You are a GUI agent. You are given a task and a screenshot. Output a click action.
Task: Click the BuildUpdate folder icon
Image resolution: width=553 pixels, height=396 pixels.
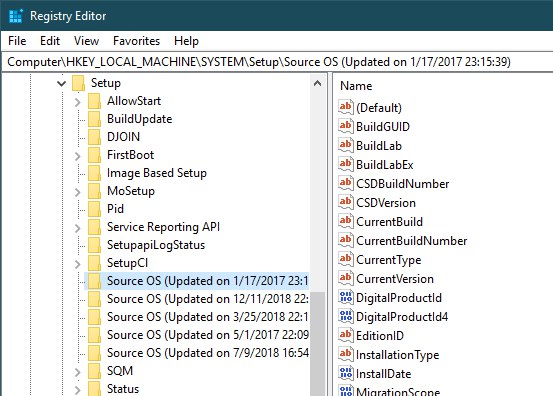(x=94, y=119)
